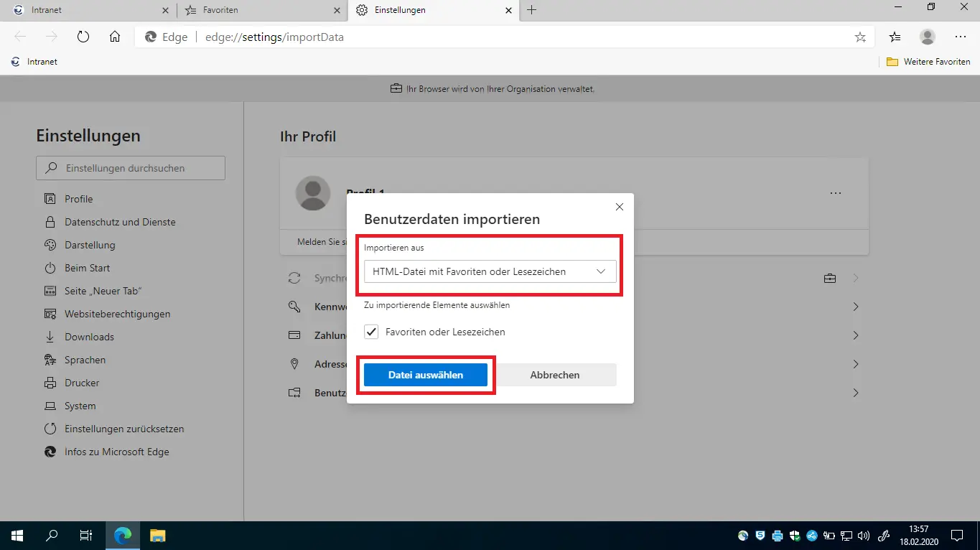Open Weitere Favoriten folder
This screenshot has width=980, height=550.
click(929, 62)
